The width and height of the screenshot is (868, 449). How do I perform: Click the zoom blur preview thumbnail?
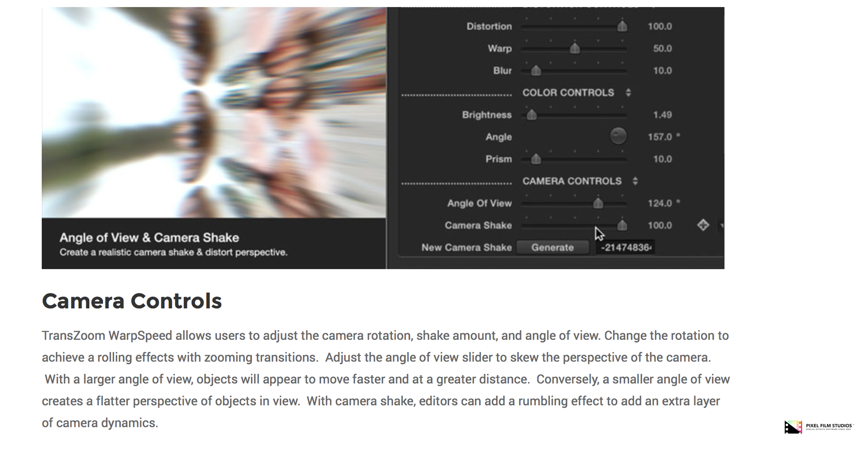(x=214, y=112)
